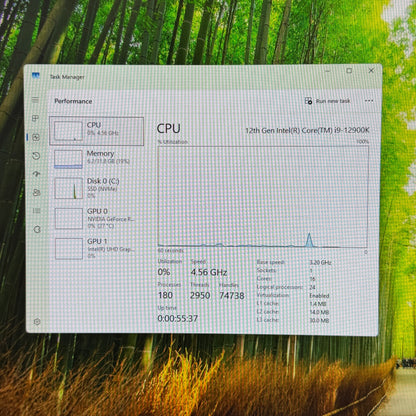
Task: Click the Disk 0 mini graph thumbnail
Action: (69, 188)
